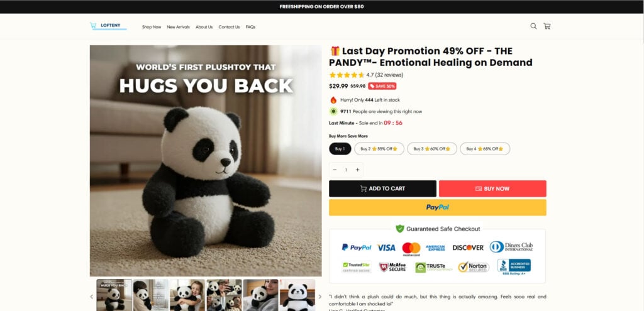Click the ADD TO CART button
Image resolution: width=644 pixels, height=311 pixels.
(382, 188)
